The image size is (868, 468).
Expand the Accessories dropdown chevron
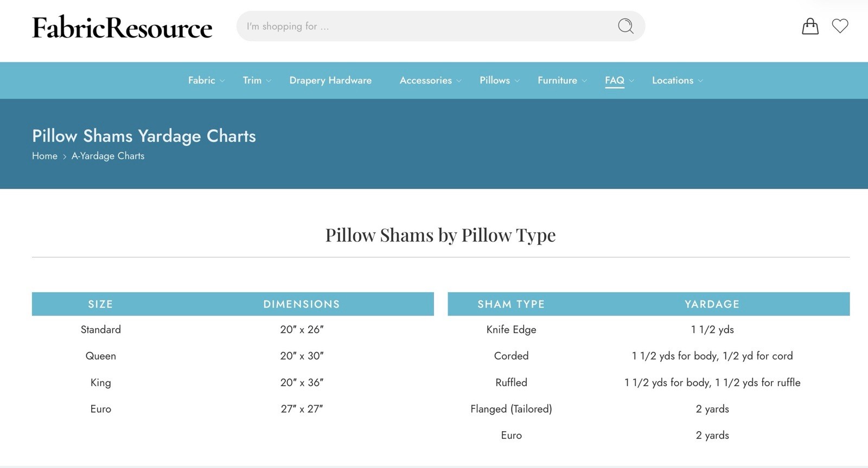(x=459, y=81)
